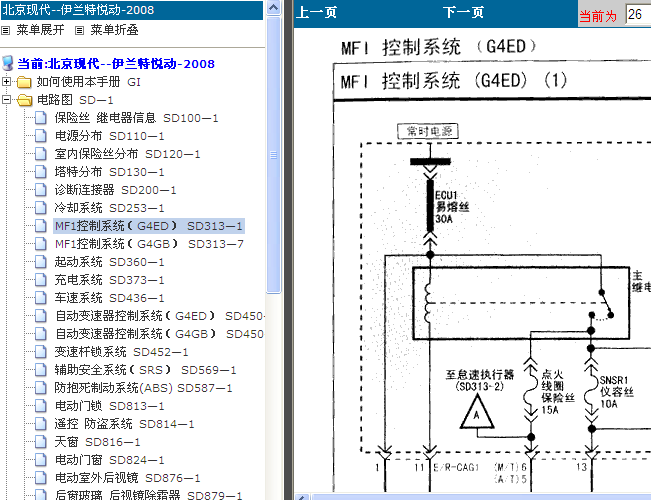Click page icon next to 充电系统
The image size is (651, 500).
pos(41,280)
